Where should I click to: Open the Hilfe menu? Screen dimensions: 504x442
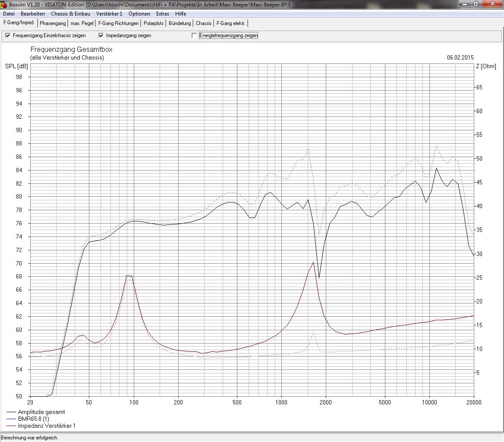pyautogui.click(x=180, y=14)
